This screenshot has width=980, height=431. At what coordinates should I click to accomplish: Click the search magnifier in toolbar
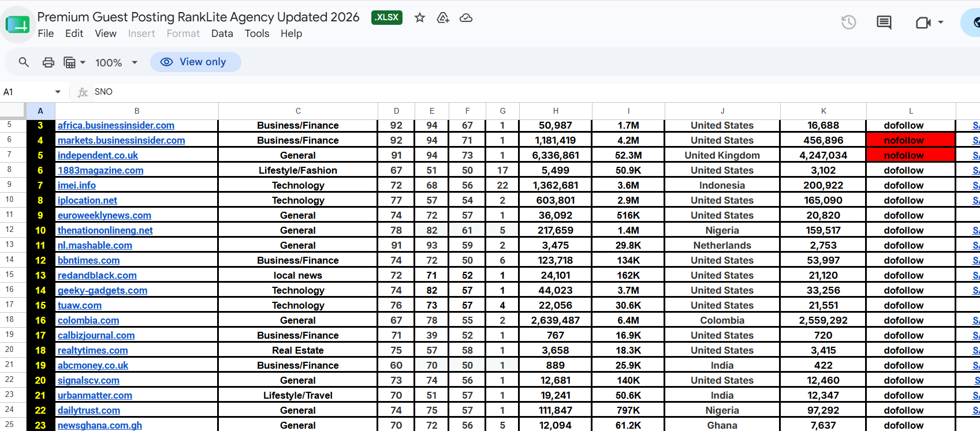24,62
